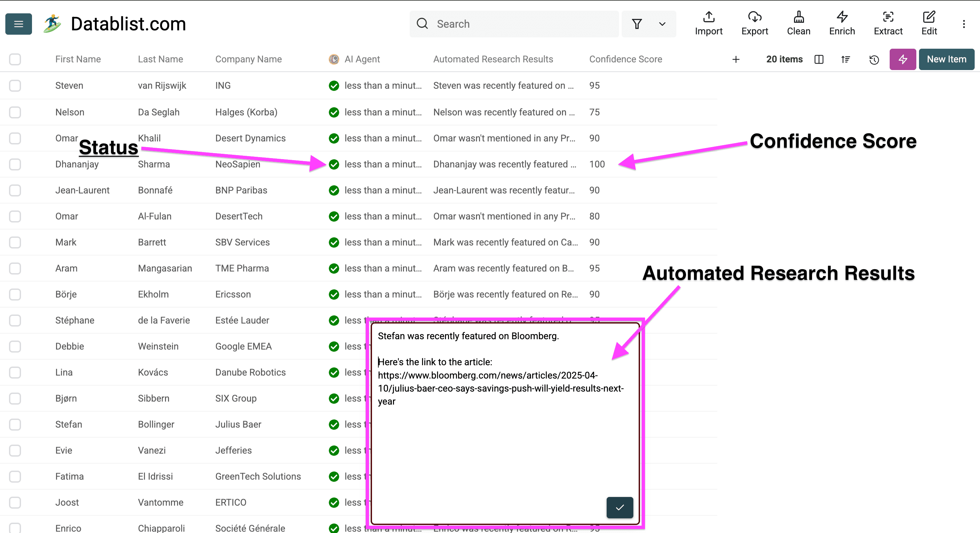Toggle the column layout icon
980x533 pixels.
point(819,59)
